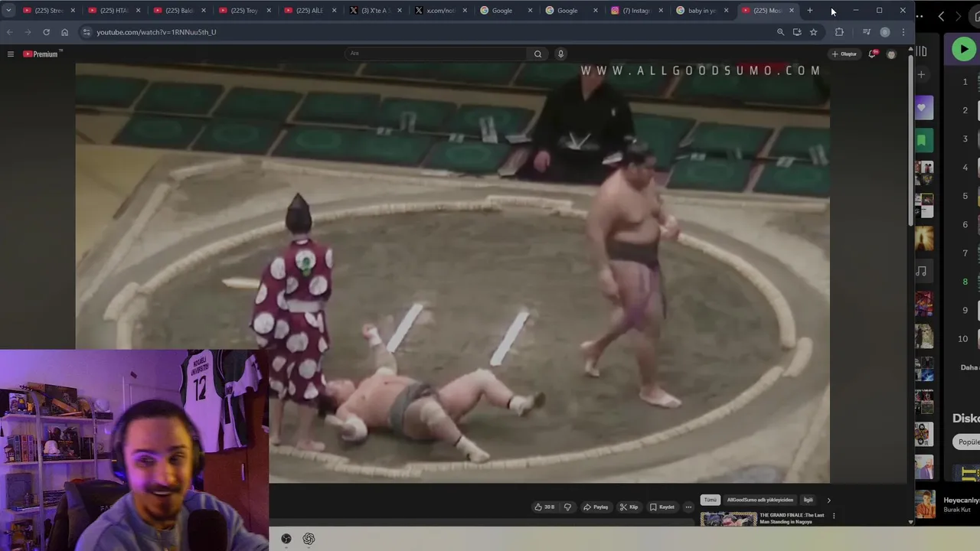Open the YouTube hamburger guide menu

[10, 54]
